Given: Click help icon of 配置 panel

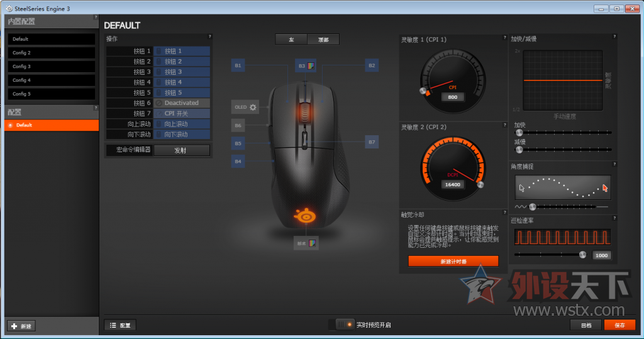Looking at the screenshot, I should point(96,108).
